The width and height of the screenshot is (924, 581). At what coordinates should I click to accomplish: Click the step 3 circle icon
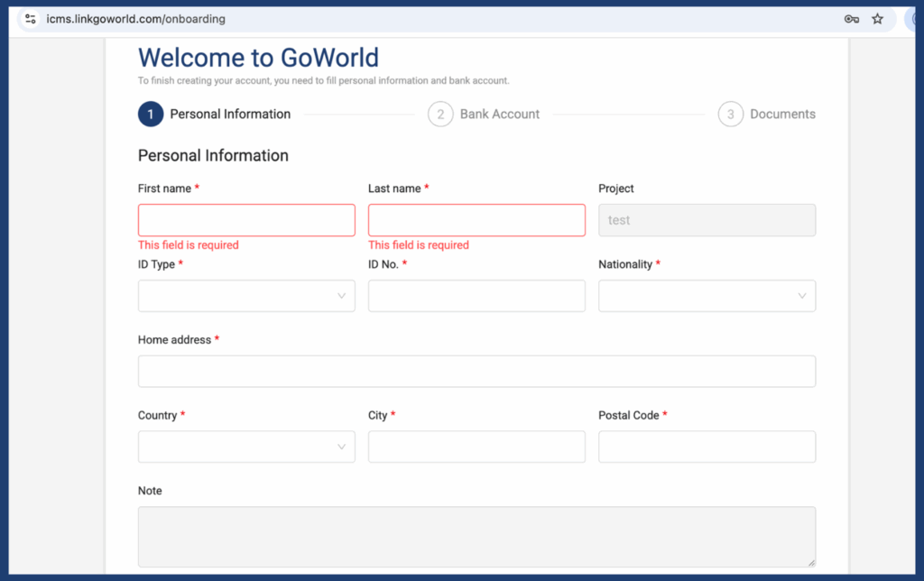pyautogui.click(x=731, y=115)
